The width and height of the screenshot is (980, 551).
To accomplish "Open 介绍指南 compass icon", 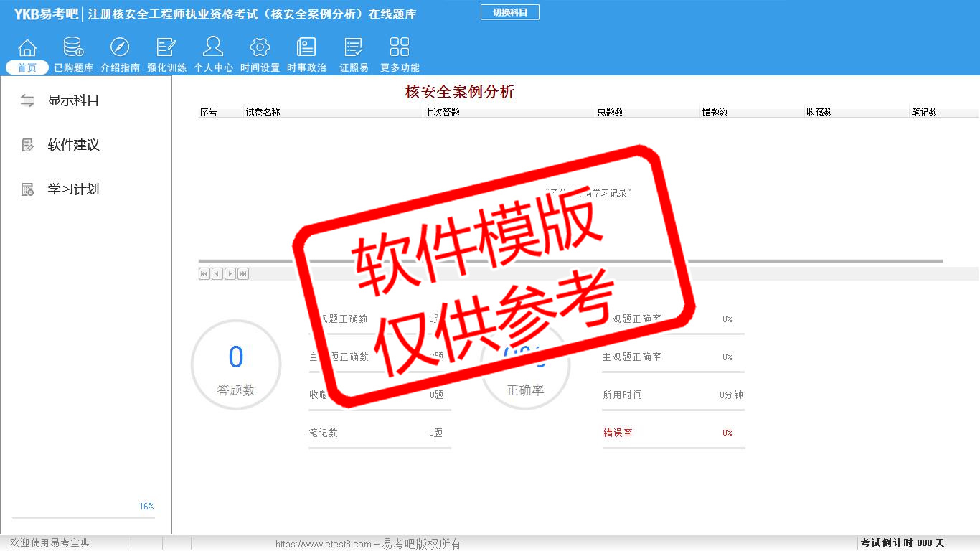I will point(120,48).
